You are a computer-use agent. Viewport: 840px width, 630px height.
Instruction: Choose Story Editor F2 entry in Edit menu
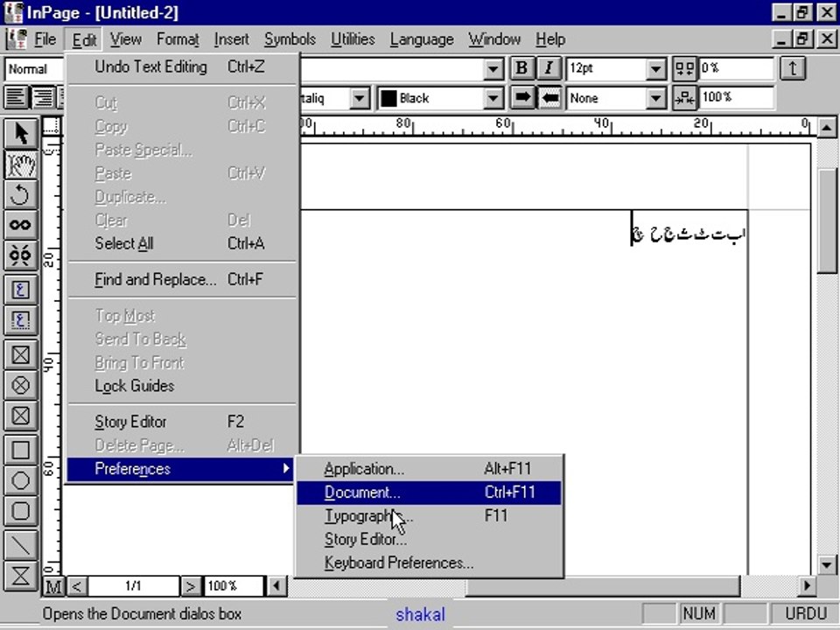[x=182, y=422]
